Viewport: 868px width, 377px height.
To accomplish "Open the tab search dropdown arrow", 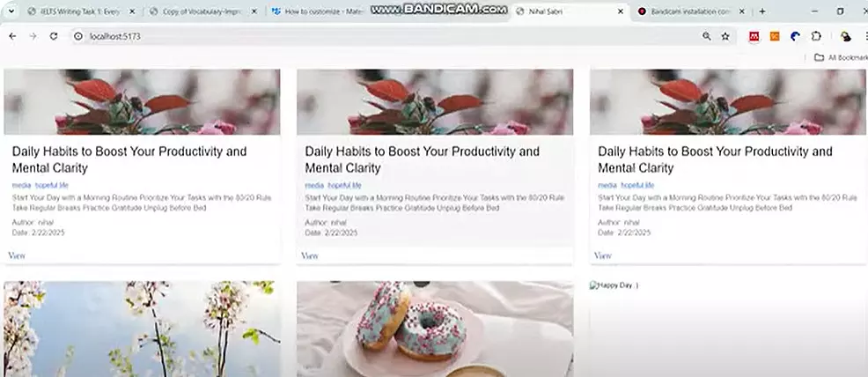I will 11,11.
